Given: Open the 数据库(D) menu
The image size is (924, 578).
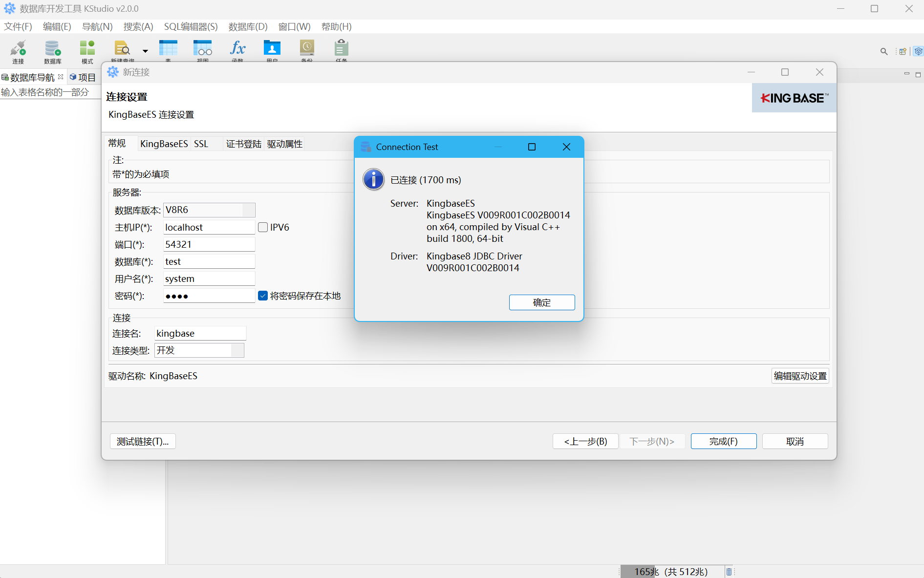Looking at the screenshot, I should (248, 26).
